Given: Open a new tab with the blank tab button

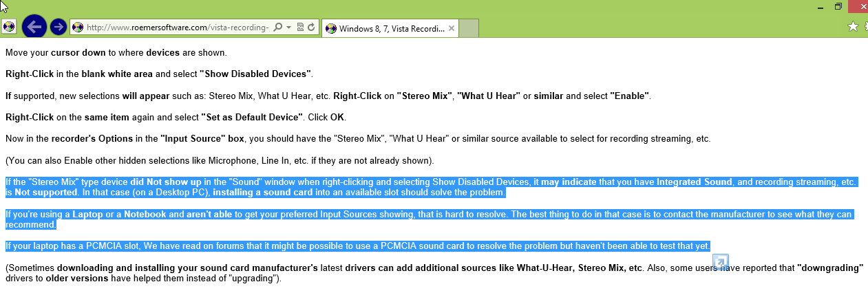Looking at the screenshot, I should (x=468, y=28).
